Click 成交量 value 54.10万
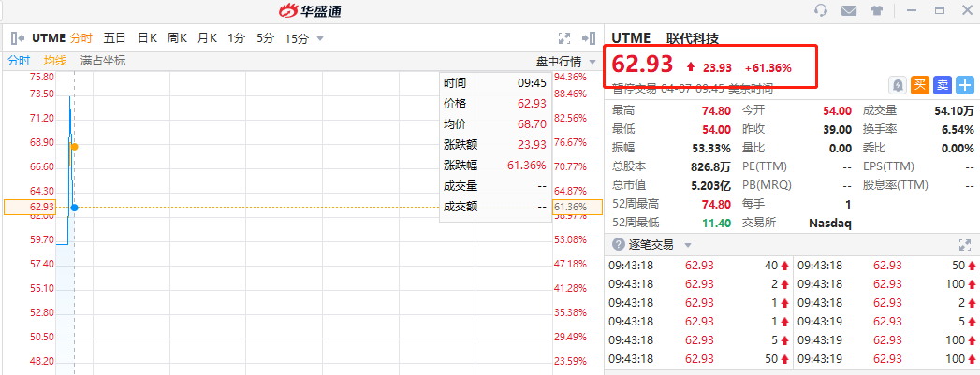Viewport: 980px width, 375px height. [x=954, y=111]
